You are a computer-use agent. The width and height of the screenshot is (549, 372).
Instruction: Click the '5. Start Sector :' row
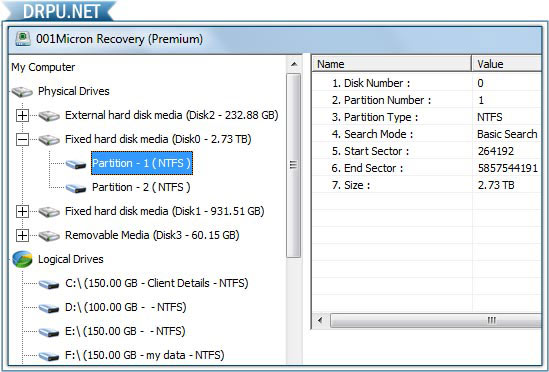(x=427, y=151)
